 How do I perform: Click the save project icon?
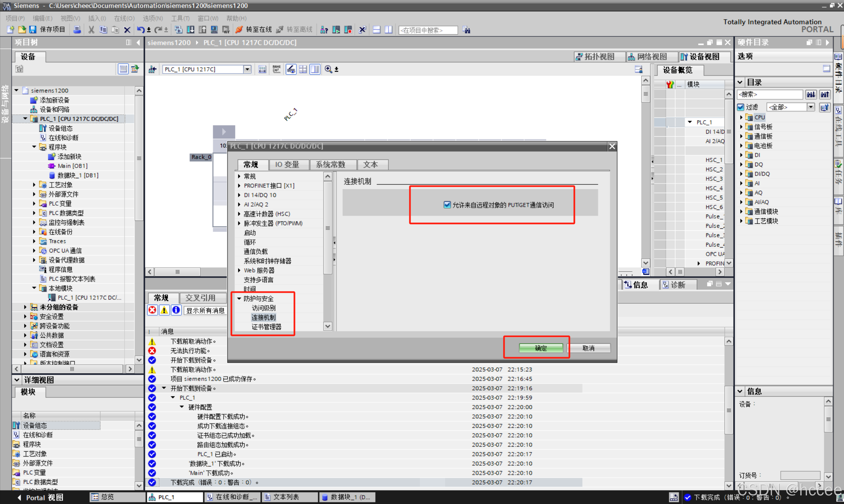tap(33, 30)
